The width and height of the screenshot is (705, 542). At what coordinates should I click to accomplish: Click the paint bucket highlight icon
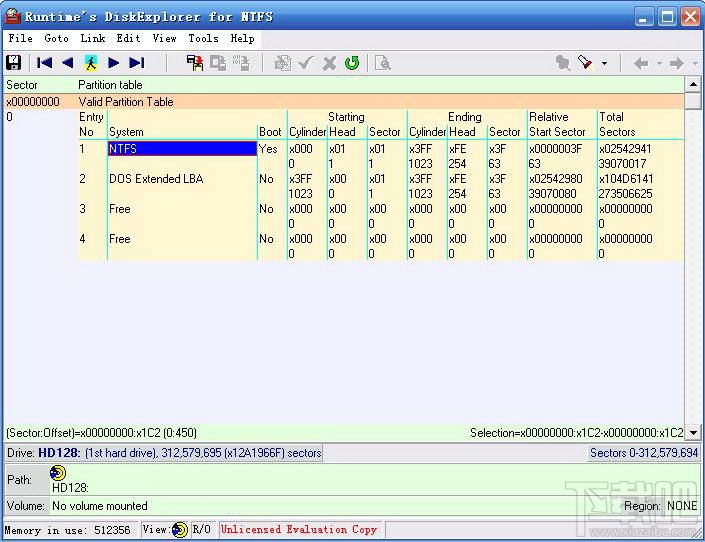(x=586, y=63)
